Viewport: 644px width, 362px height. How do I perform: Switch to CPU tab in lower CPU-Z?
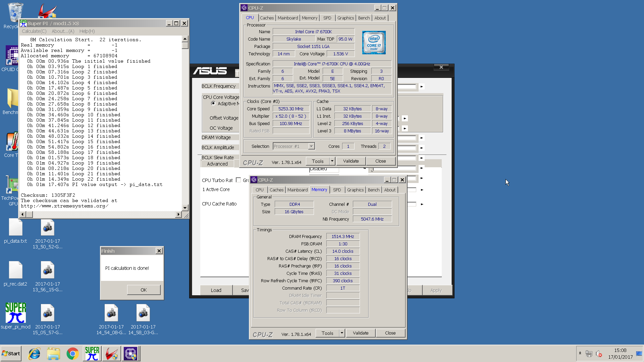(259, 190)
